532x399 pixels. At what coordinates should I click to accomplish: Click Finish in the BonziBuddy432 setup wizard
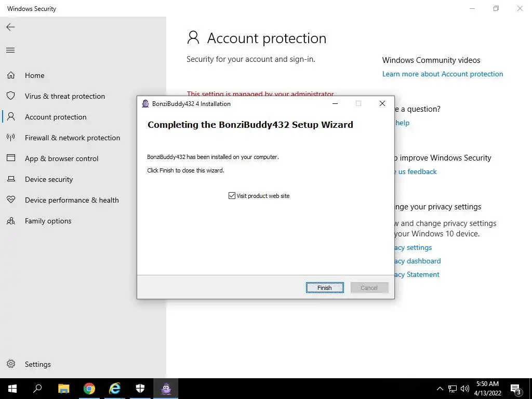pyautogui.click(x=325, y=288)
